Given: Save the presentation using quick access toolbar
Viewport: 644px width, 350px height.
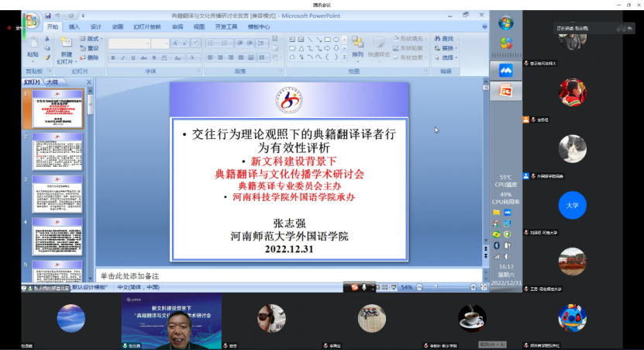Looking at the screenshot, I should click(48, 15).
